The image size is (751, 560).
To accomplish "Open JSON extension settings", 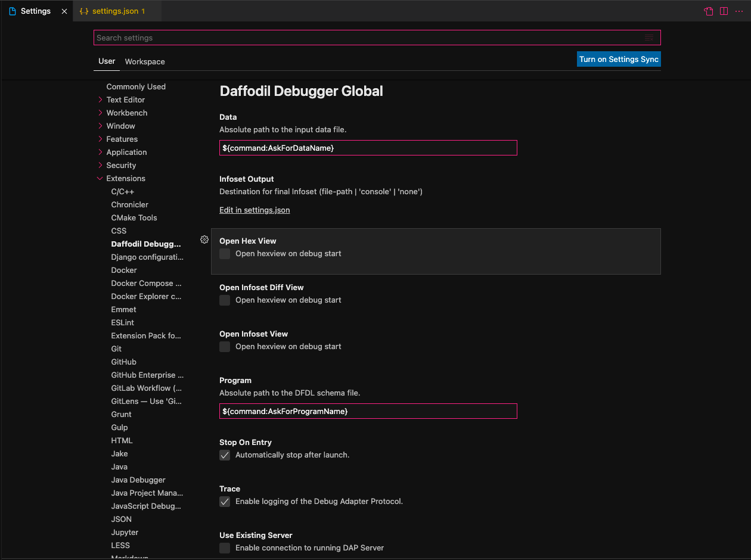I will tap(122, 519).
